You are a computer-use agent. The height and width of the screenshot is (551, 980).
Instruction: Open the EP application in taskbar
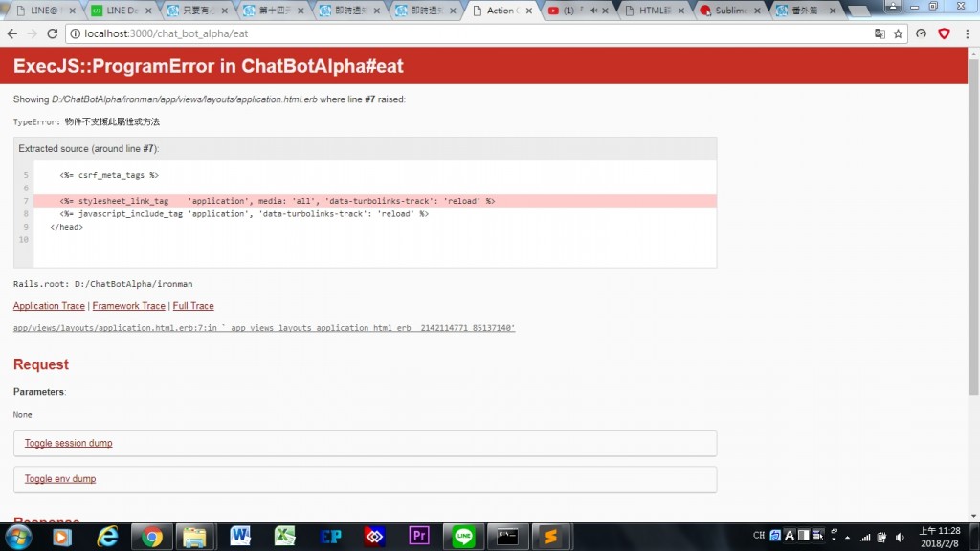(x=330, y=537)
